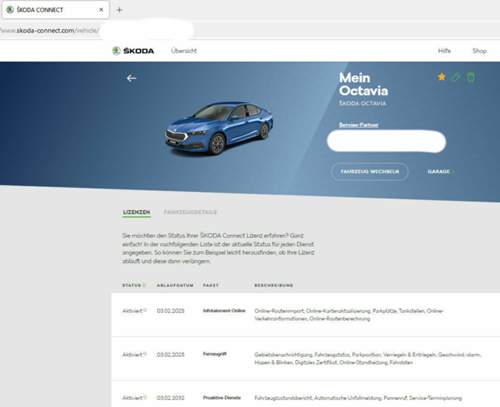The width and height of the screenshot is (500, 407).
Task: Open the Service Partner link
Action: (x=358, y=125)
